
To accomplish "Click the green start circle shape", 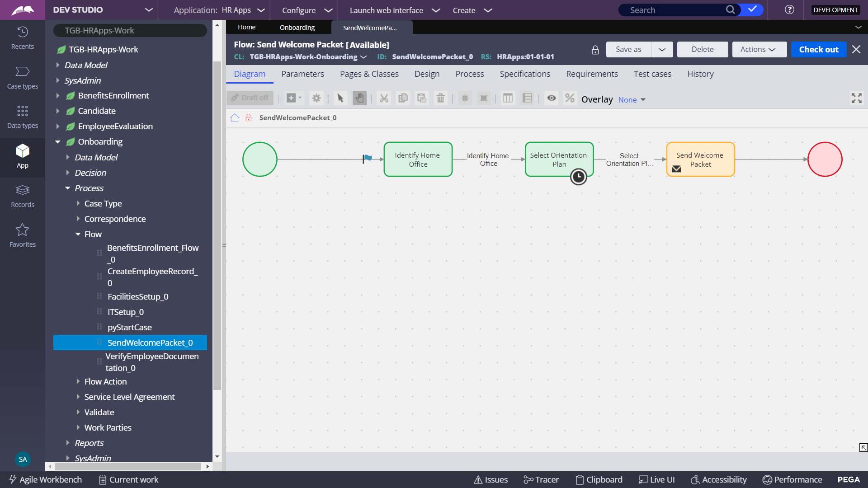I will (260, 160).
